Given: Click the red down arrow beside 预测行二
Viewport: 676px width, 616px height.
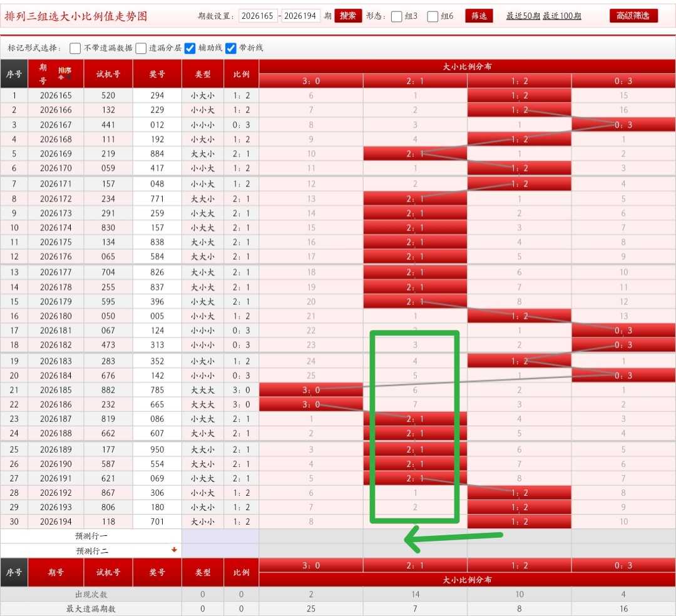Looking at the screenshot, I should click(174, 550).
